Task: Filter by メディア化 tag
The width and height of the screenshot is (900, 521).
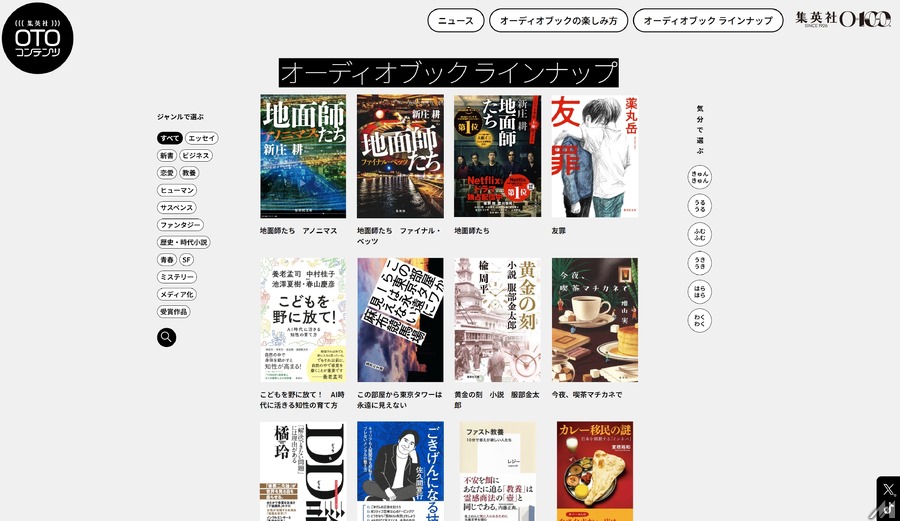Action: [x=177, y=294]
